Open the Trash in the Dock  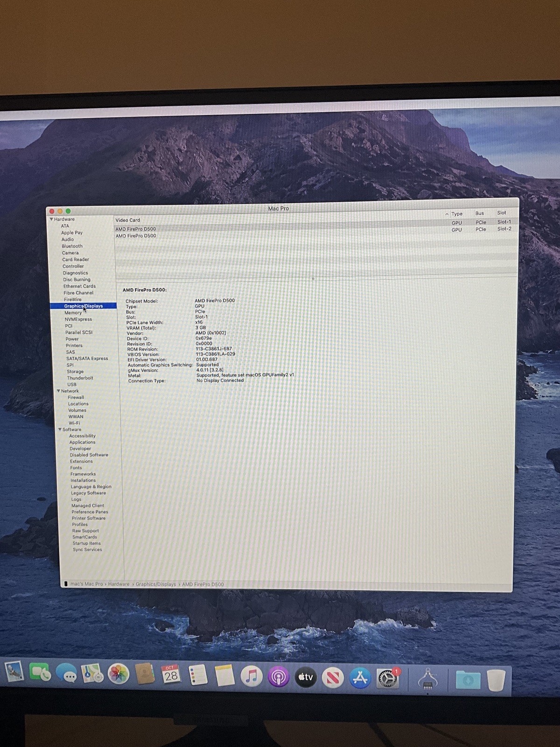[x=496, y=680]
